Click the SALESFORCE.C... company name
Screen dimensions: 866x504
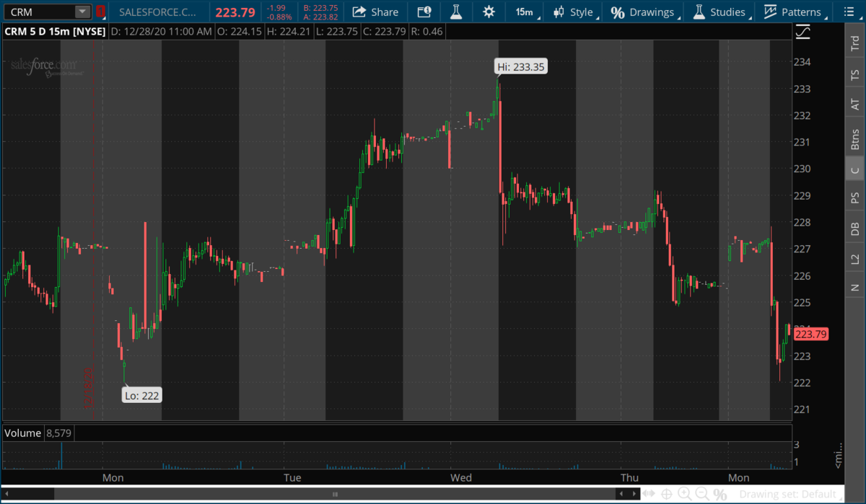click(157, 12)
